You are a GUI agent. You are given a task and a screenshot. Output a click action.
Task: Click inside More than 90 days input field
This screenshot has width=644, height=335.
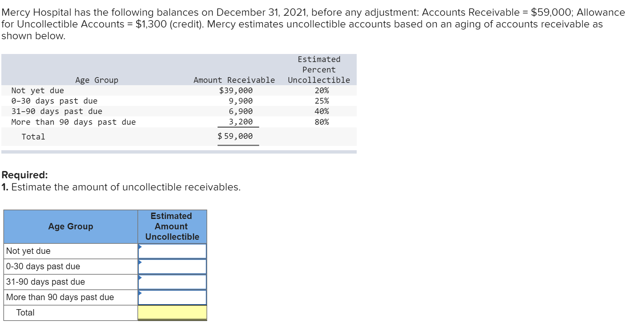coord(173,297)
